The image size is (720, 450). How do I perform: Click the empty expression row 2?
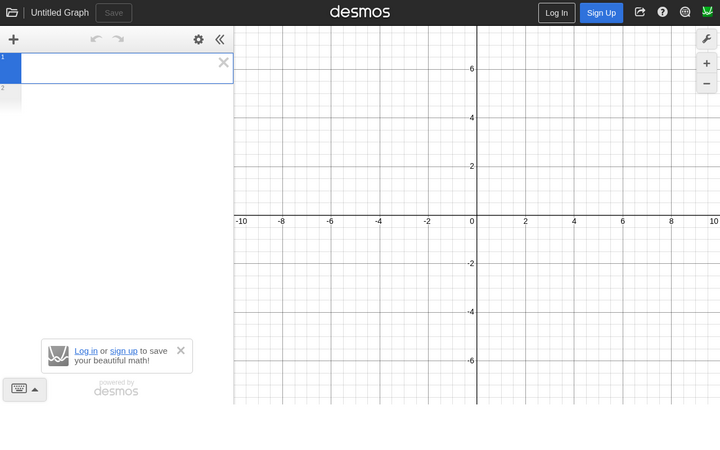coord(117,98)
